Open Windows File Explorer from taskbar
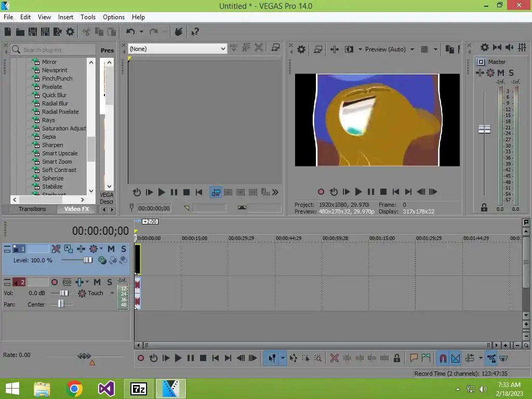The width and height of the screenshot is (532, 399). [x=42, y=389]
